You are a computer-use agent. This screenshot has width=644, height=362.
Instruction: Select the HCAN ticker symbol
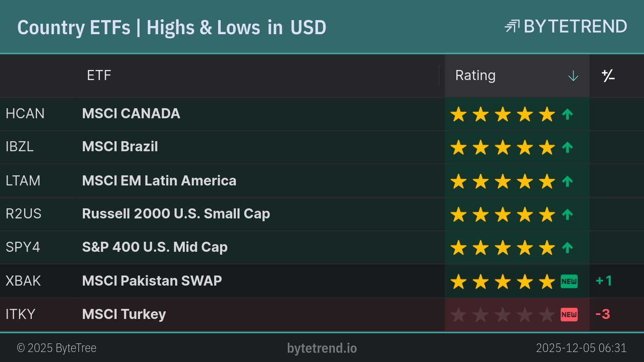click(x=25, y=114)
